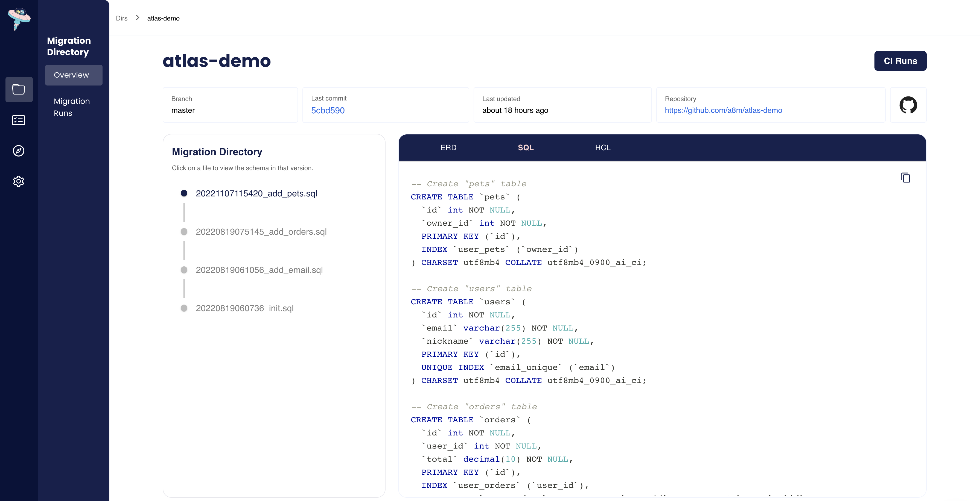Click the CI Runs button
This screenshot has width=980, height=501.
click(x=900, y=61)
